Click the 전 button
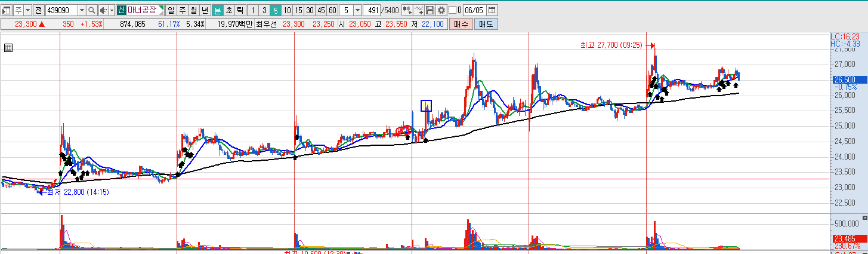This screenshot has width=868, height=254. 38,10
